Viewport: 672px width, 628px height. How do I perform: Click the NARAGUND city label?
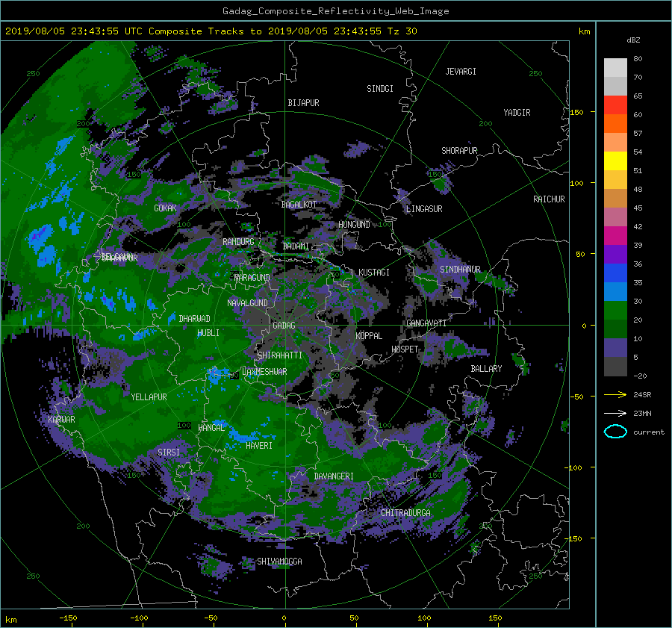pyautogui.click(x=252, y=278)
